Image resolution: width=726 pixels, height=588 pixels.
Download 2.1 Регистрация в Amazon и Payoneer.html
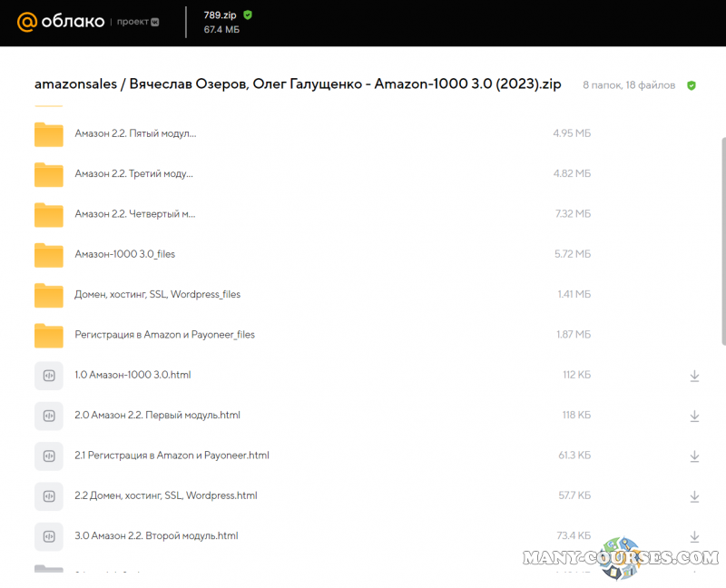pos(694,456)
